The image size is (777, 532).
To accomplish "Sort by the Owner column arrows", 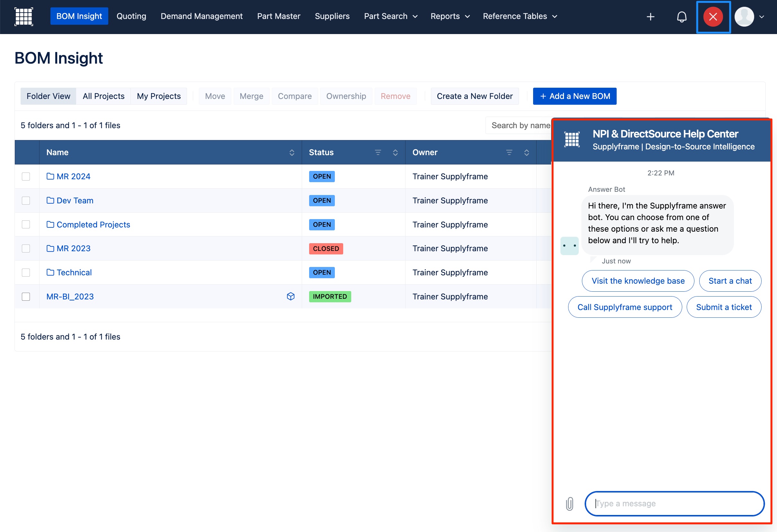I will point(527,152).
